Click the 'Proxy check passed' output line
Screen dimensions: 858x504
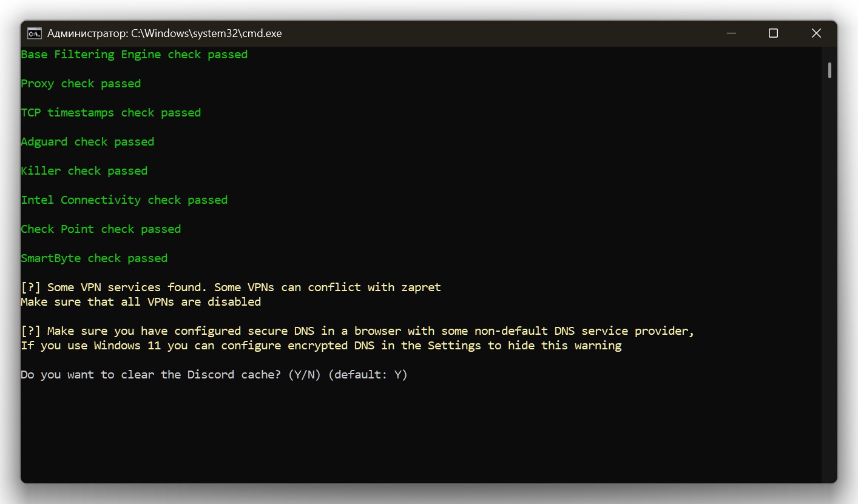click(81, 84)
